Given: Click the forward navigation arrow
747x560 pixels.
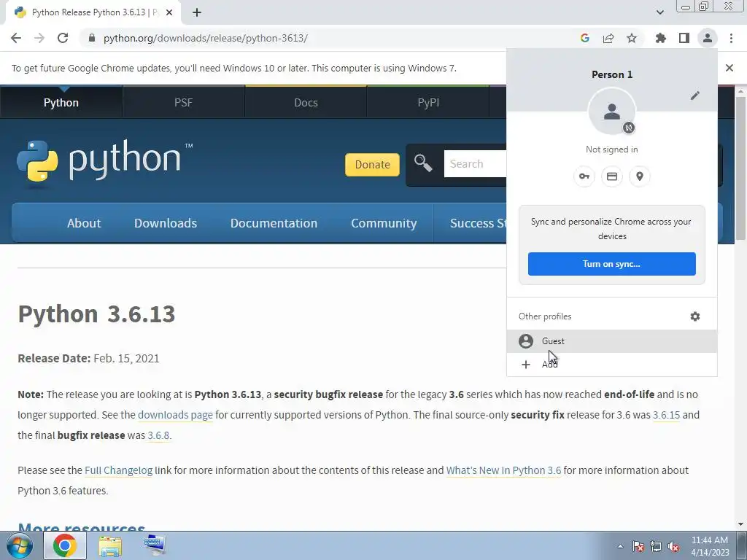Looking at the screenshot, I should (x=39, y=38).
